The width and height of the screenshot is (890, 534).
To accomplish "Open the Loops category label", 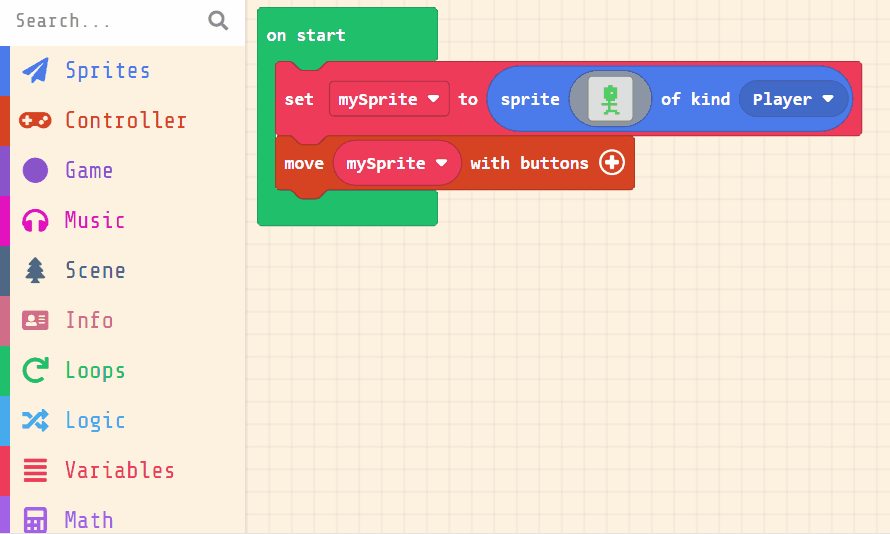I will (95, 370).
